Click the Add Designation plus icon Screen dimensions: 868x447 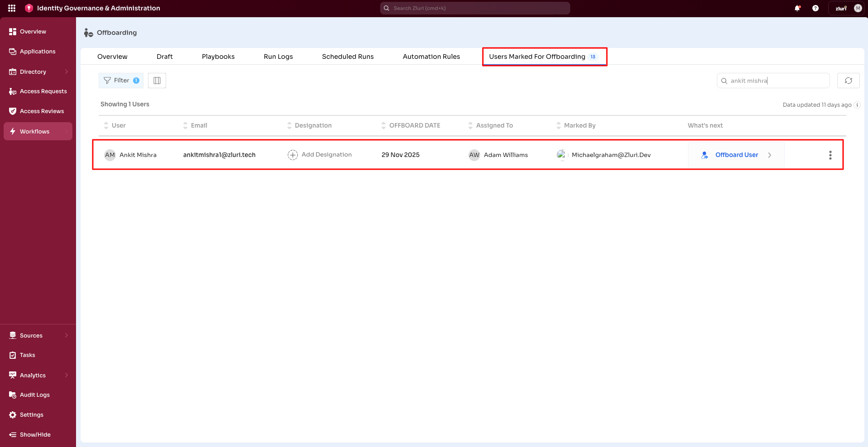pos(293,155)
